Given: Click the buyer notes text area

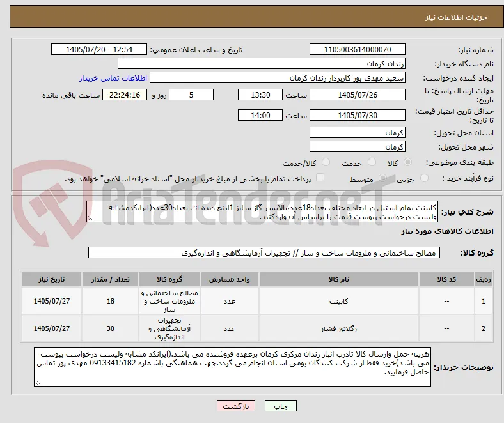Looking at the screenshot, I should 232,367.
